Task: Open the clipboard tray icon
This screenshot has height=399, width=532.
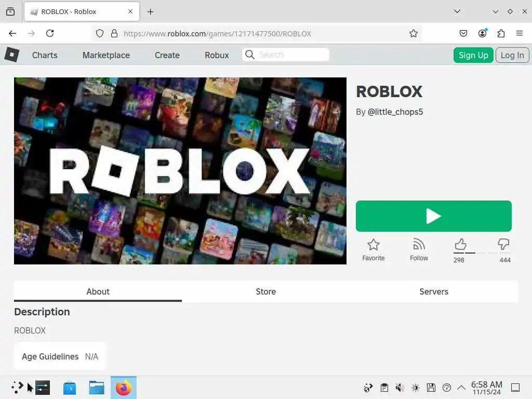Action: [x=384, y=388]
